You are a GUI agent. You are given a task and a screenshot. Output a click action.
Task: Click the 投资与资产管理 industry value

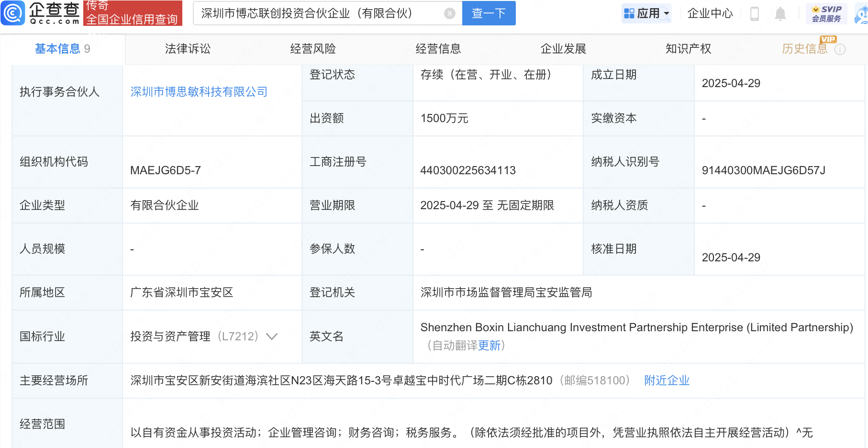coord(170,336)
